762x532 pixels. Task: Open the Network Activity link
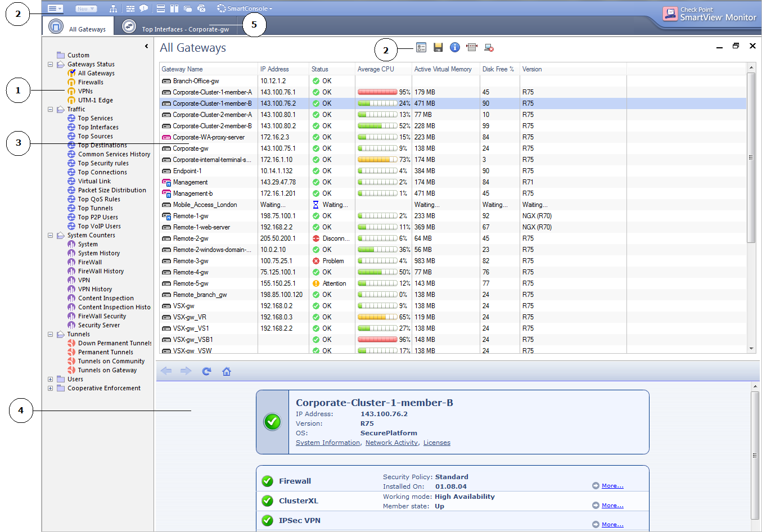point(392,443)
